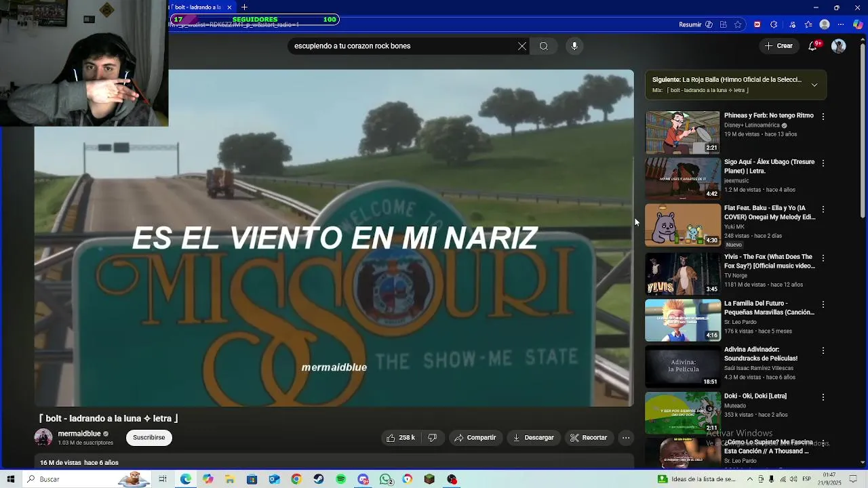Click the Recortar clip button
868x488 pixels.
589,438
